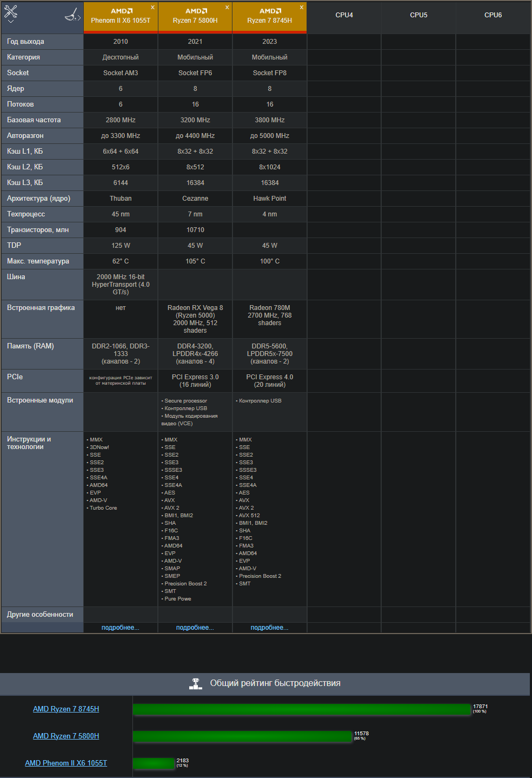Click the broom clear-comparison icon
532x778 pixels.
[x=72, y=15]
